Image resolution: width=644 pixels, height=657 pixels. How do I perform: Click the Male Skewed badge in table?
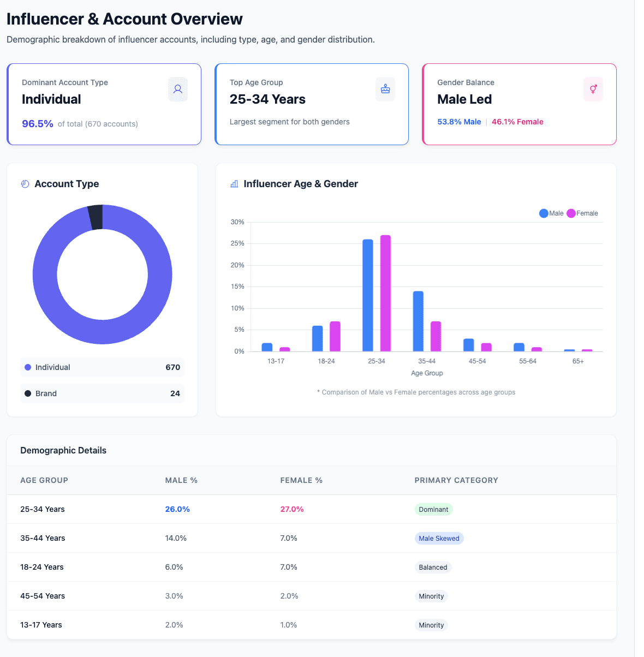click(x=439, y=539)
